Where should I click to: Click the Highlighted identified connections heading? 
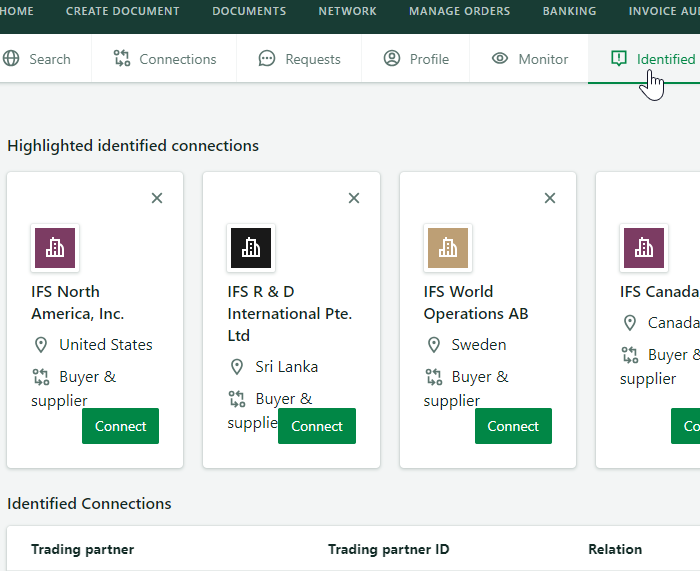[133, 146]
